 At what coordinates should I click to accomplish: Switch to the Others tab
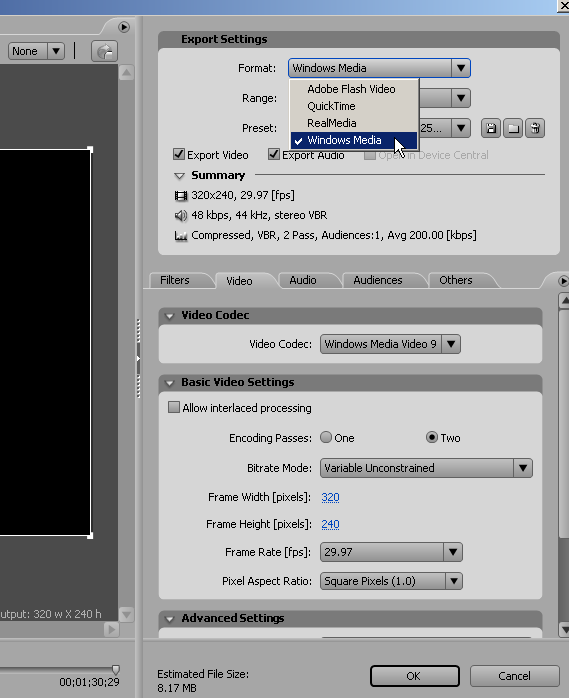click(x=456, y=280)
